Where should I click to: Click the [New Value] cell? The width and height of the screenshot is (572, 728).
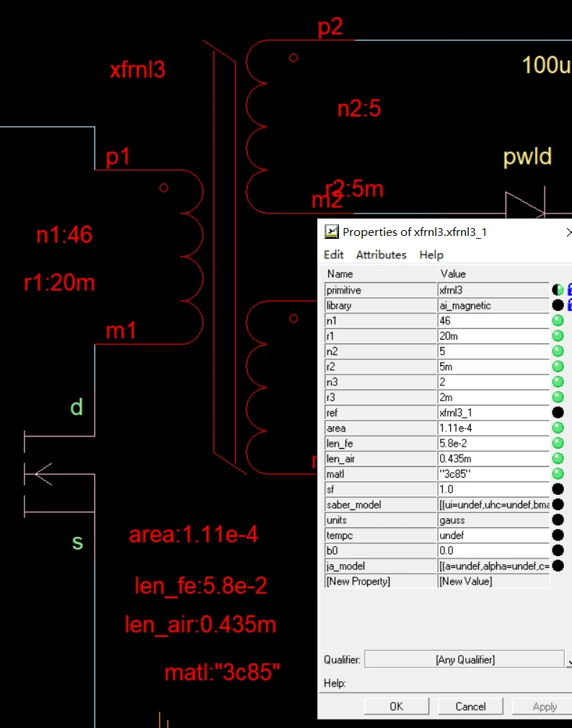tap(493, 582)
